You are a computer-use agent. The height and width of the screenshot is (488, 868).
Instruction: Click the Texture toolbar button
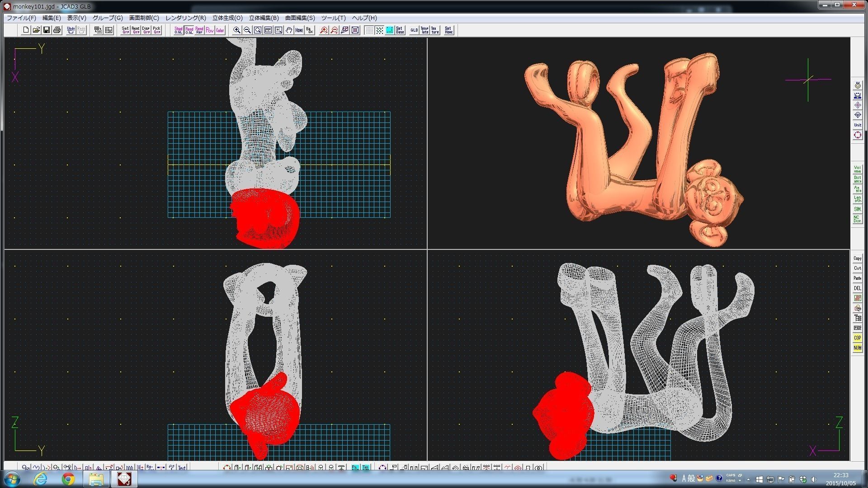tap(435, 30)
